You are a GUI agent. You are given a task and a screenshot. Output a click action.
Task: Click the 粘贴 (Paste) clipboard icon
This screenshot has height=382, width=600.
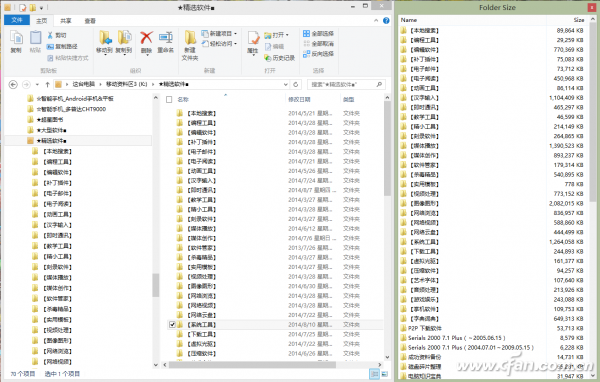coord(35,38)
